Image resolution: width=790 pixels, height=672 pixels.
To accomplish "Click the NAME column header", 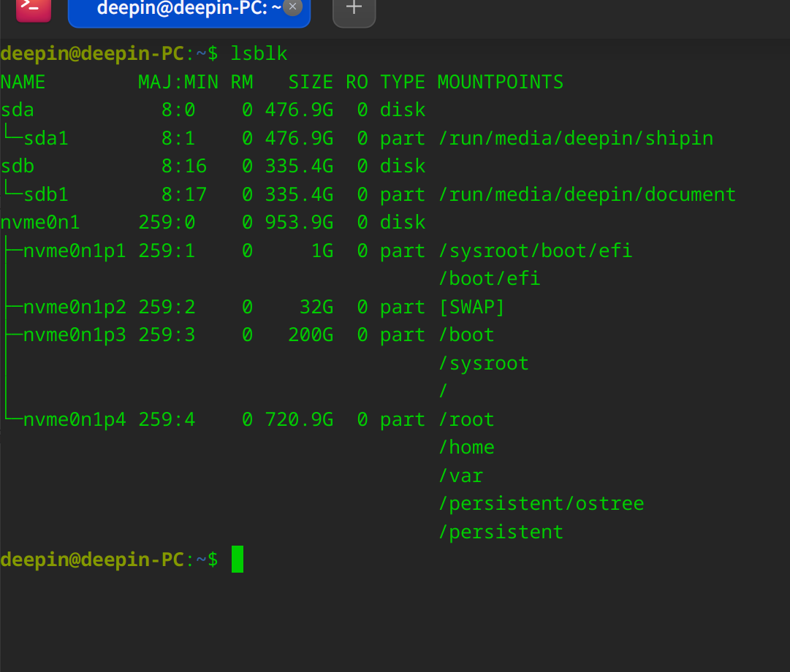I will click(x=23, y=82).
